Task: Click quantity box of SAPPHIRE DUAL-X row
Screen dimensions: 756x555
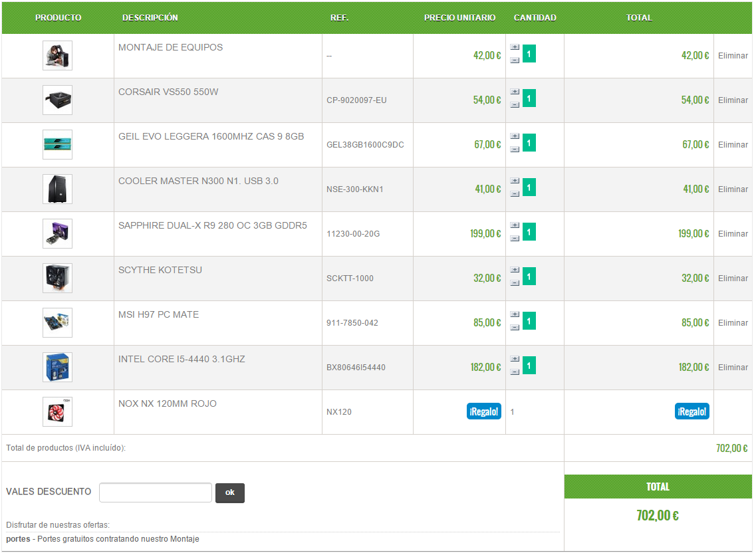Action: pos(529,232)
